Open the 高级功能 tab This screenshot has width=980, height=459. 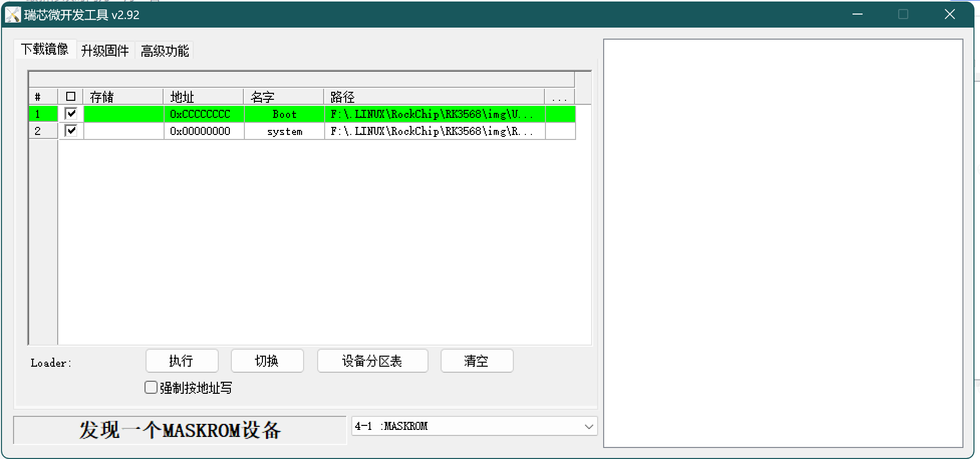(x=165, y=51)
